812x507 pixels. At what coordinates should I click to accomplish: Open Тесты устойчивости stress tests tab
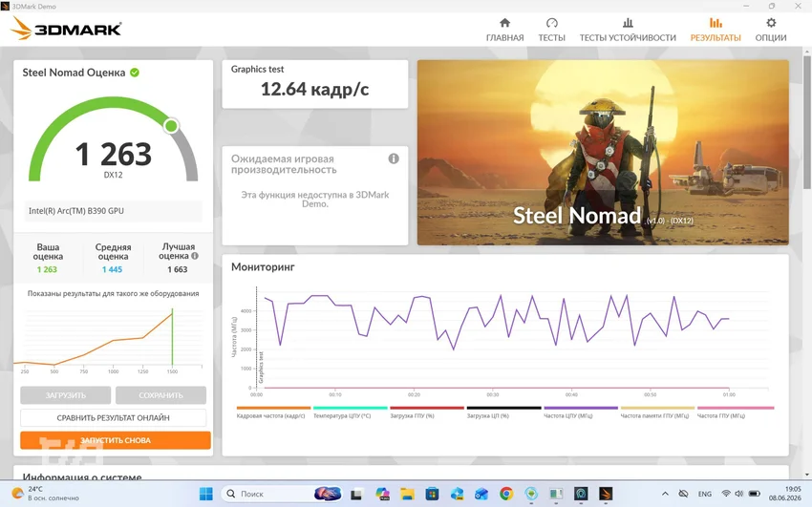pos(628,30)
